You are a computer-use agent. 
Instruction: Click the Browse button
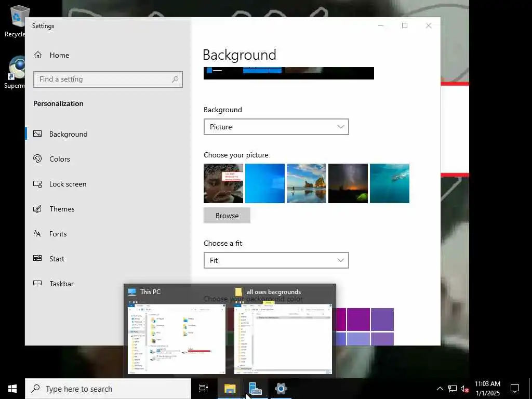click(227, 216)
